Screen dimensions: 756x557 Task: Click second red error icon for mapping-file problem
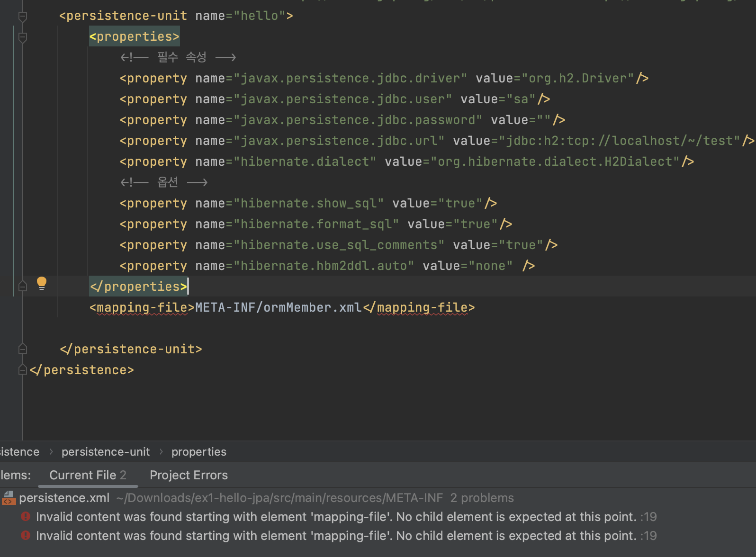tap(26, 536)
